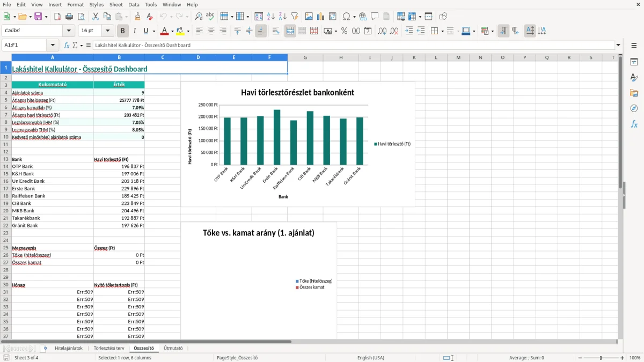Click the Clear Direct Formatting icon
644x362 pixels.
coord(149,17)
